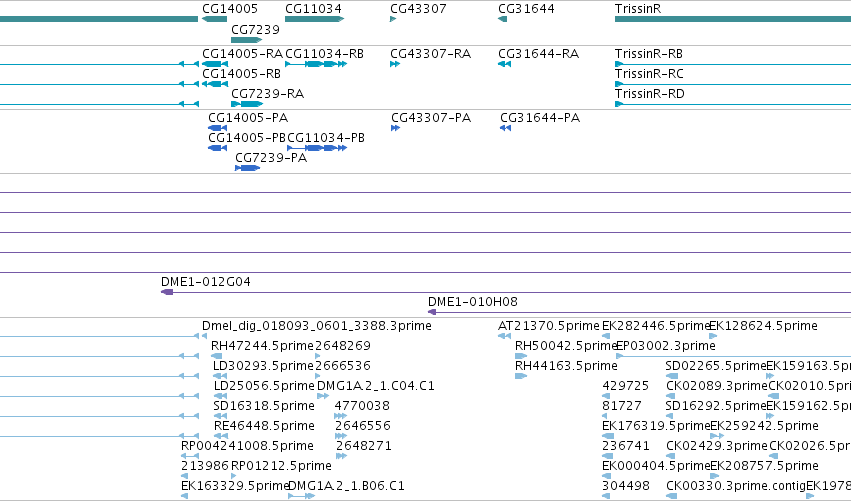Screen dimensions: 851x501
Task: Select transcript CG14005-RA
Action: pos(242,54)
